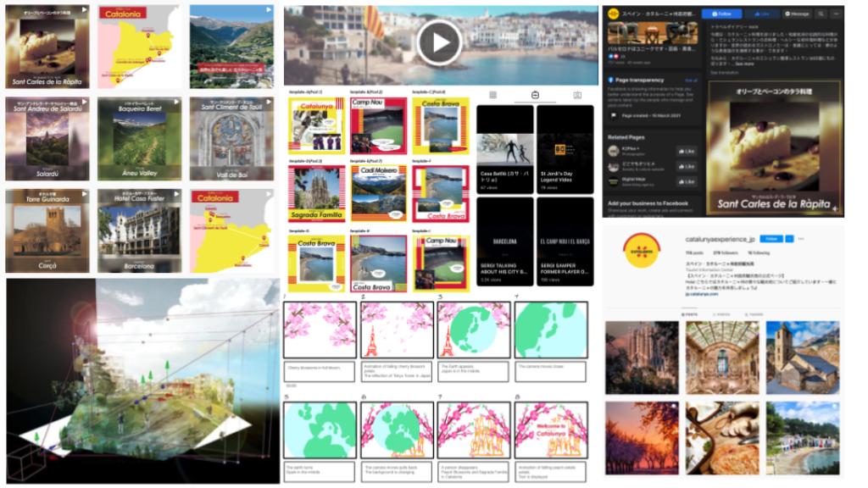Open Instagram profile three-dot options menu

[801, 239]
